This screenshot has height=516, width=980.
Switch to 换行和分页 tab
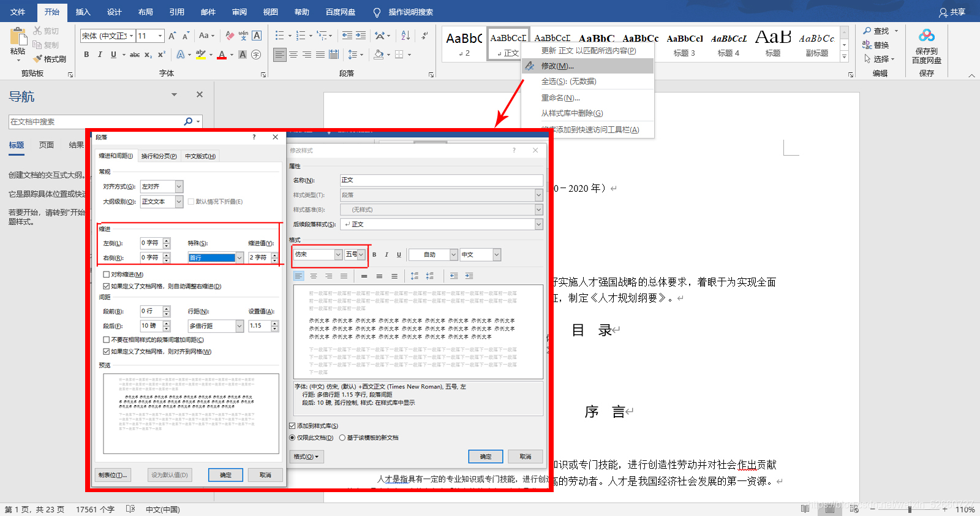click(x=159, y=156)
